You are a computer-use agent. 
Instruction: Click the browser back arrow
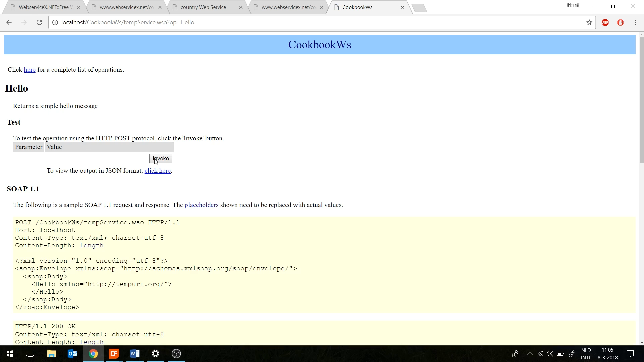pos(9,22)
